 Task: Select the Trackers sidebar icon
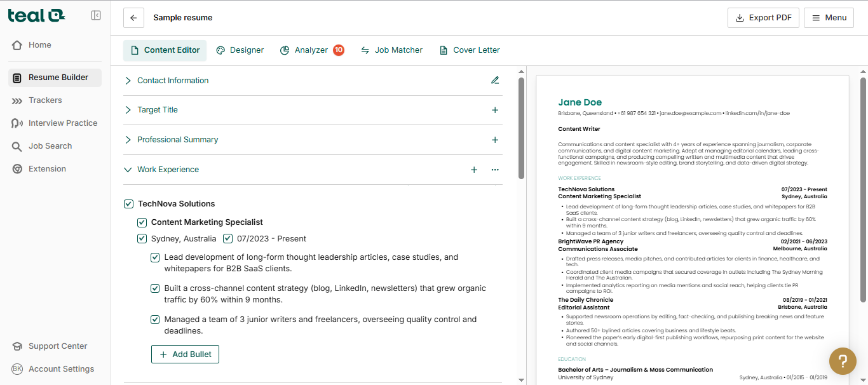point(18,100)
